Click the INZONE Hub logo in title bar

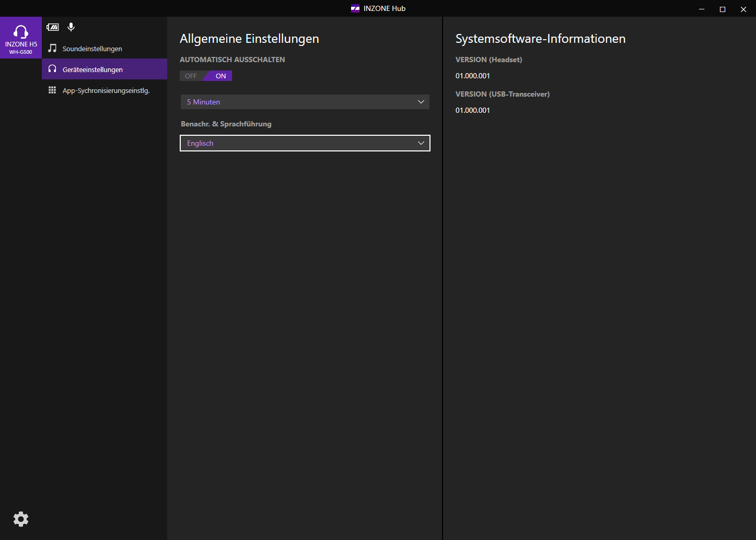click(355, 8)
